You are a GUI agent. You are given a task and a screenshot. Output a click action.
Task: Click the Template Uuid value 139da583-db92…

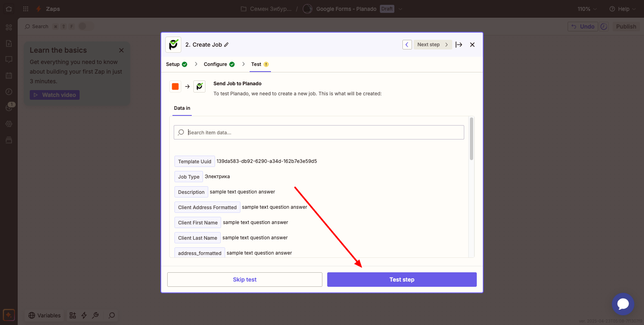click(267, 161)
